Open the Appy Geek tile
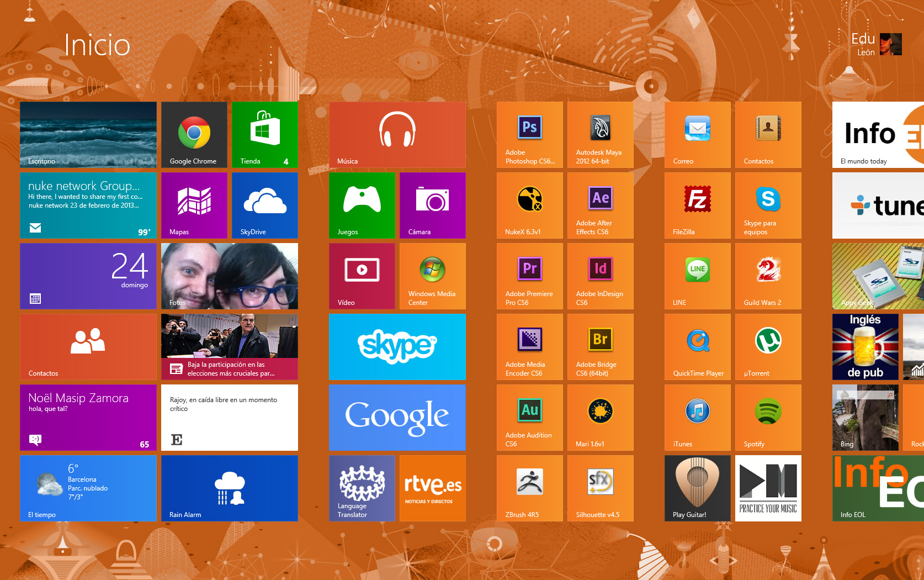The width and height of the screenshot is (924, 580). tap(878, 276)
